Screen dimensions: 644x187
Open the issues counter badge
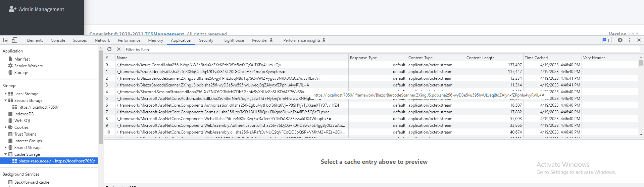pyautogui.click(x=606, y=40)
